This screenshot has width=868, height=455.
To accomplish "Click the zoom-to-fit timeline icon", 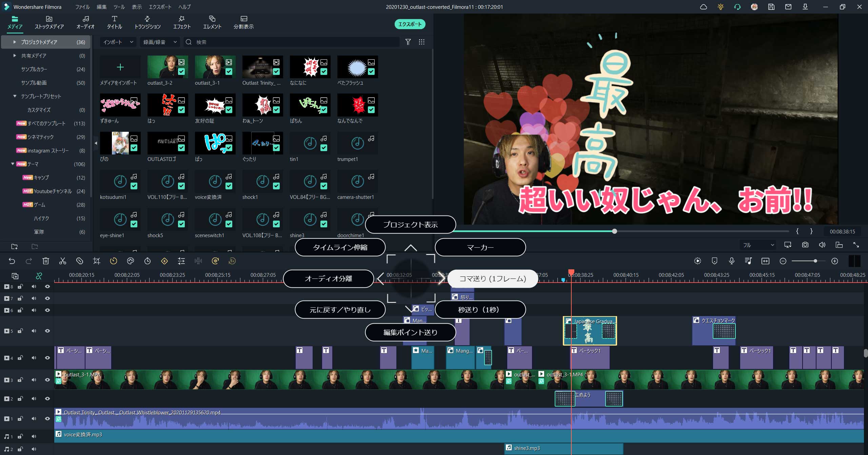I will 766,261.
